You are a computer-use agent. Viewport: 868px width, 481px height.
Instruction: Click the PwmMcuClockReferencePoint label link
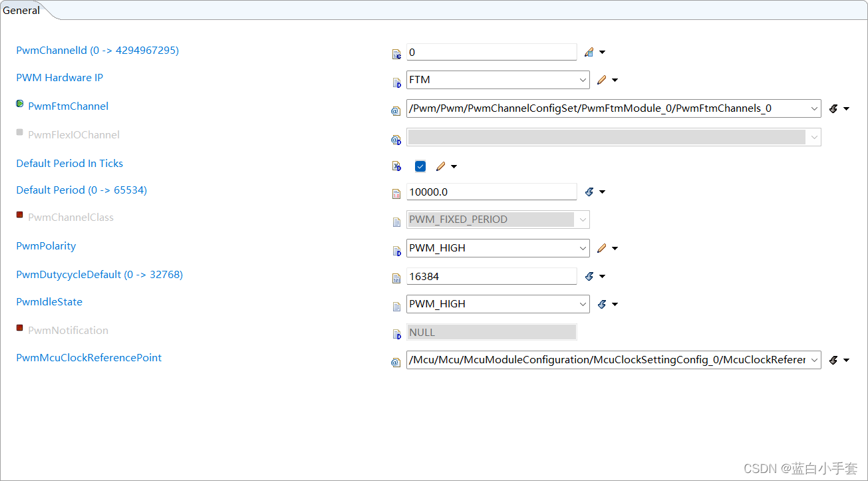coord(88,357)
